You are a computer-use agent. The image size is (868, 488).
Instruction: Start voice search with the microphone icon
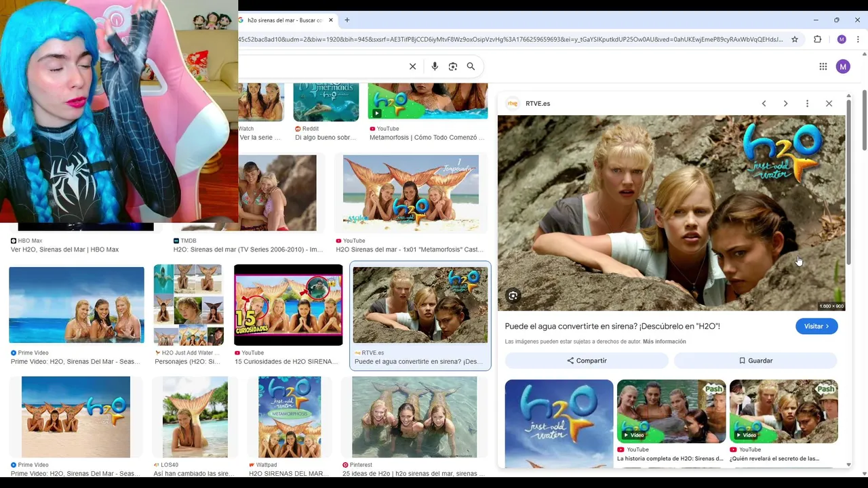coord(435,66)
